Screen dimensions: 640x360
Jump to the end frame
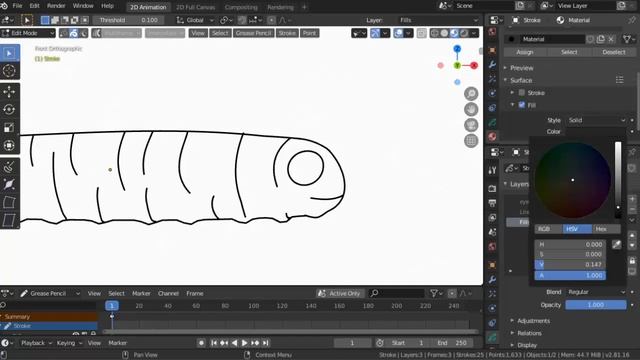266,343
